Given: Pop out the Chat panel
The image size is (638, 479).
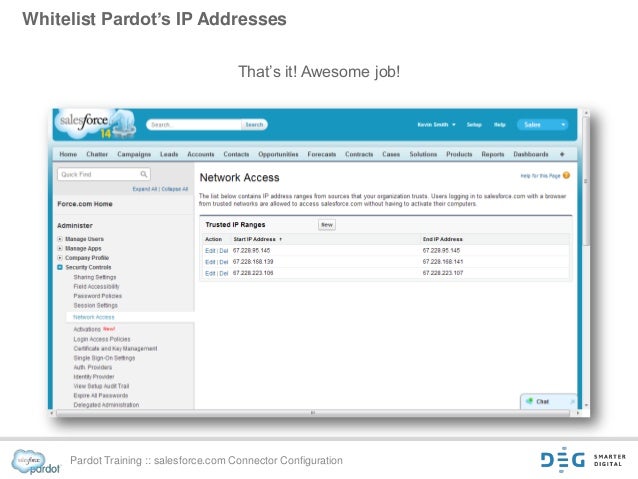Looking at the screenshot, I should click(572, 402).
